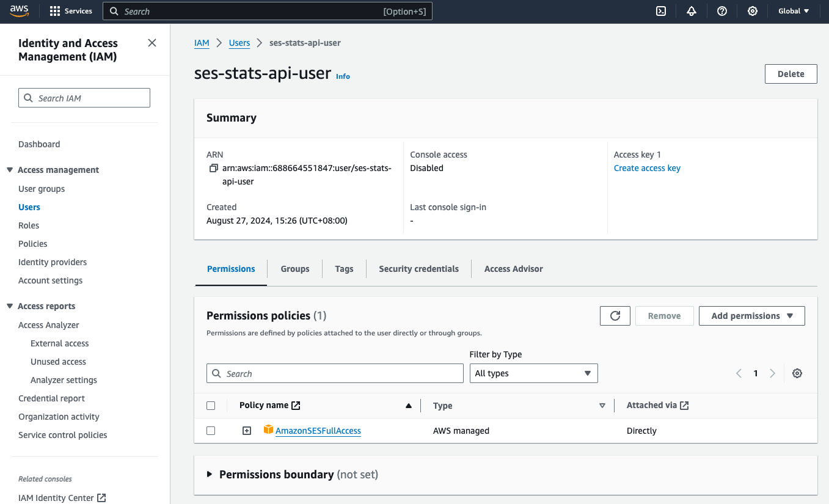
Task: Go to Users breadcrumb link
Action: [x=239, y=43]
